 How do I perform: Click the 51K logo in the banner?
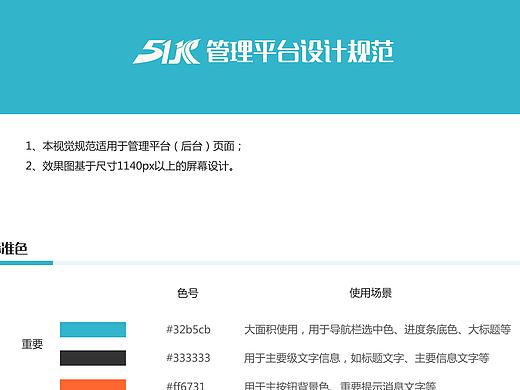point(167,51)
